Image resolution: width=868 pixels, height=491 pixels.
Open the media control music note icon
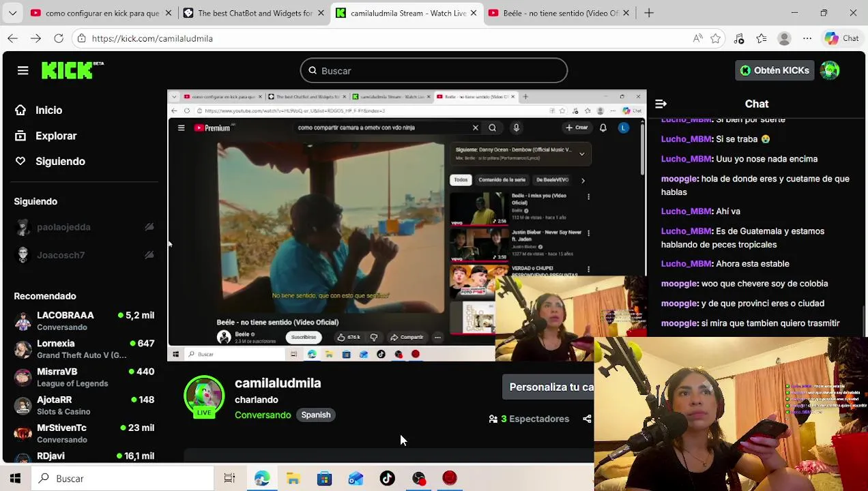[x=739, y=38]
